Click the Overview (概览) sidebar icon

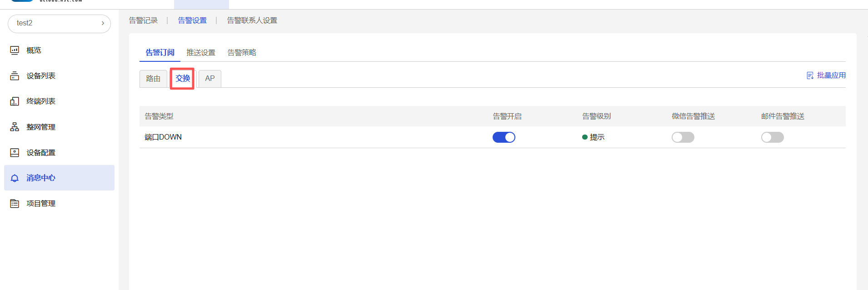(15, 50)
